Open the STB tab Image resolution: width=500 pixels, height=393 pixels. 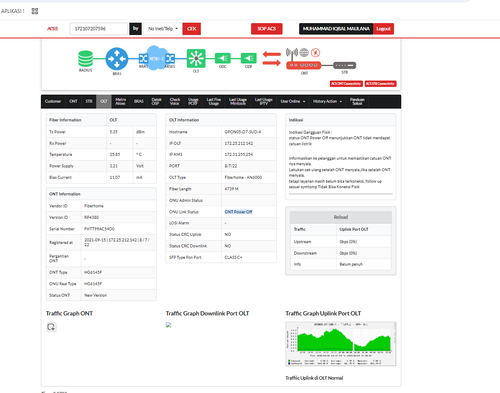click(x=89, y=101)
